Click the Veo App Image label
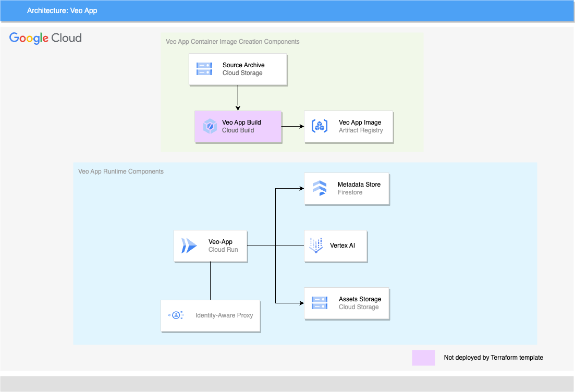 click(360, 123)
